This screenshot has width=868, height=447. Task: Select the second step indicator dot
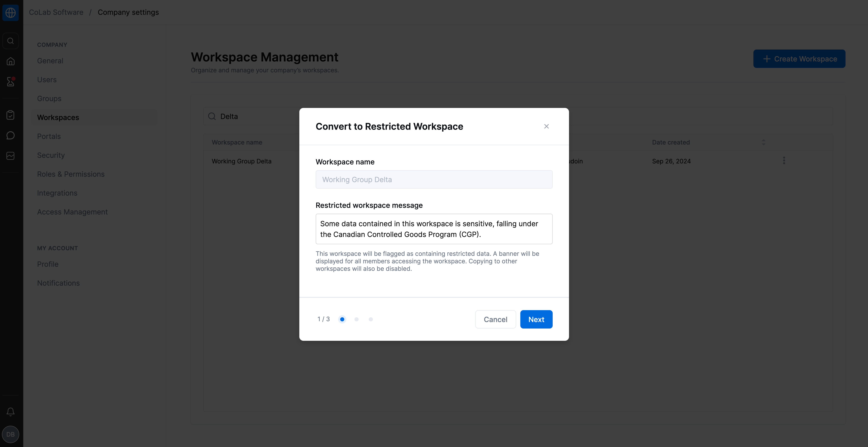[x=357, y=319]
